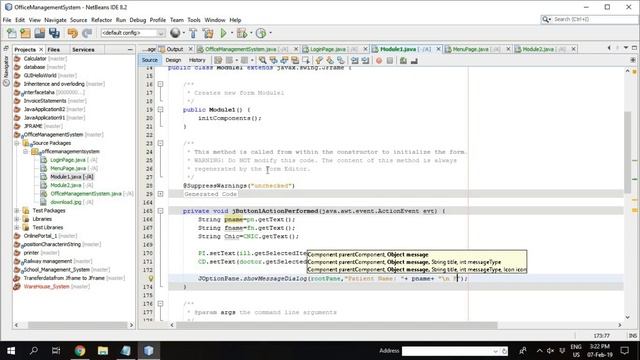The height and width of the screenshot is (360, 640).
Task: Select LoginPage.java in project tree
Action: click(68, 160)
